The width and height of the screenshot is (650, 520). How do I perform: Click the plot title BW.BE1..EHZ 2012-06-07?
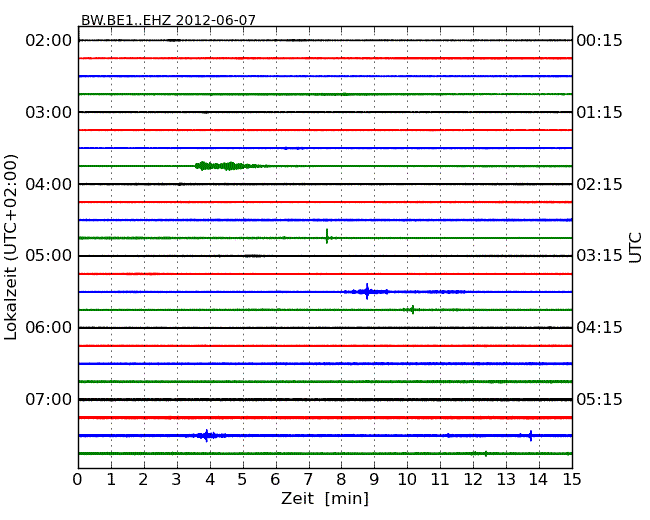pyautogui.click(x=168, y=20)
